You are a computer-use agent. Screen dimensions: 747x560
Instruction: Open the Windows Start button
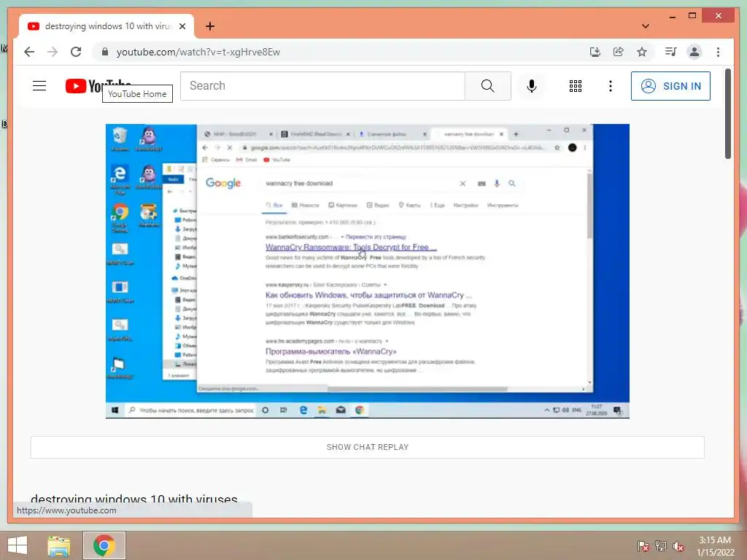(18, 545)
